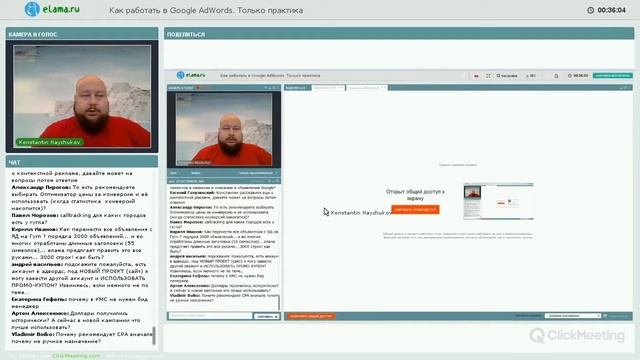This screenshot has width=640, height=360.
Task: Click Павел Морозов's calltracking chat message
Action: point(79,219)
